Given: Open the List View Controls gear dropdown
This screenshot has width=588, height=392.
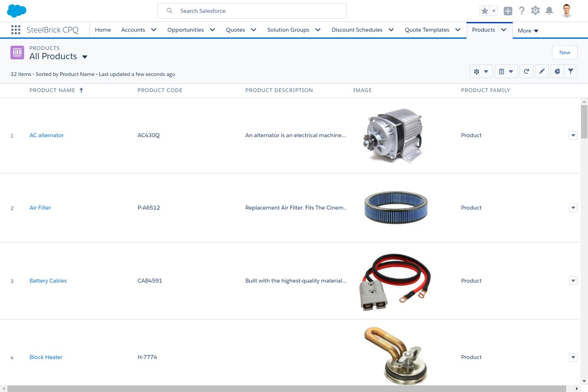Looking at the screenshot, I should pyautogui.click(x=481, y=71).
